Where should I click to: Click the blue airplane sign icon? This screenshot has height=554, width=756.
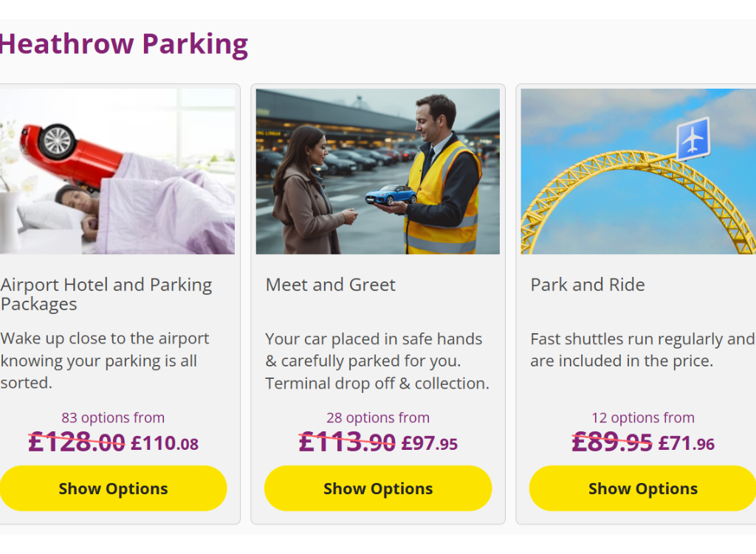coord(693,139)
